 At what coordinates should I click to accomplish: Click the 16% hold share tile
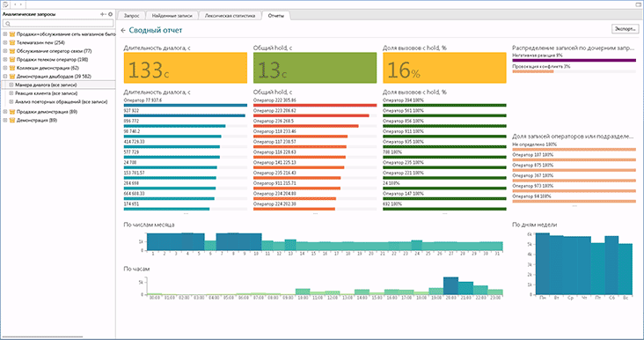point(444,68)
